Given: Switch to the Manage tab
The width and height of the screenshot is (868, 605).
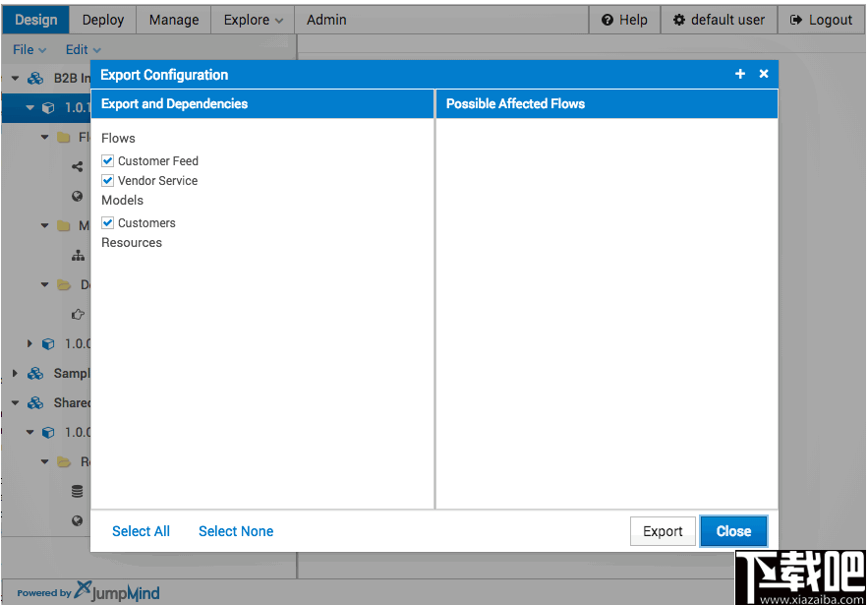Looking at the screenshot, I should pyautogui.click(x=174, y=20).
